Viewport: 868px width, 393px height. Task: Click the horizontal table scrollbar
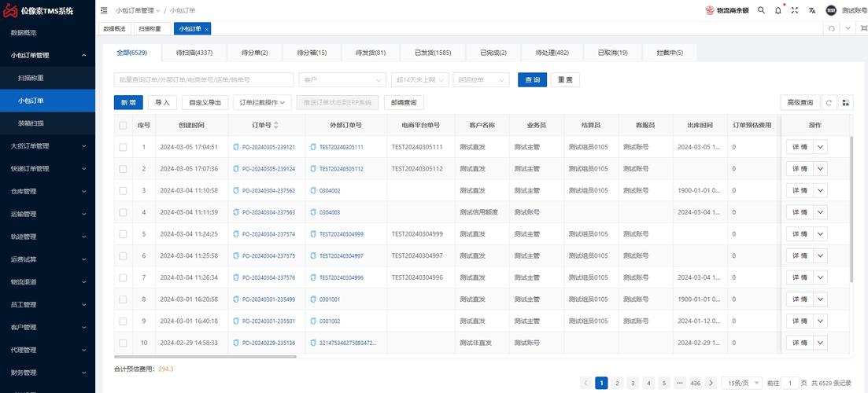205,357
